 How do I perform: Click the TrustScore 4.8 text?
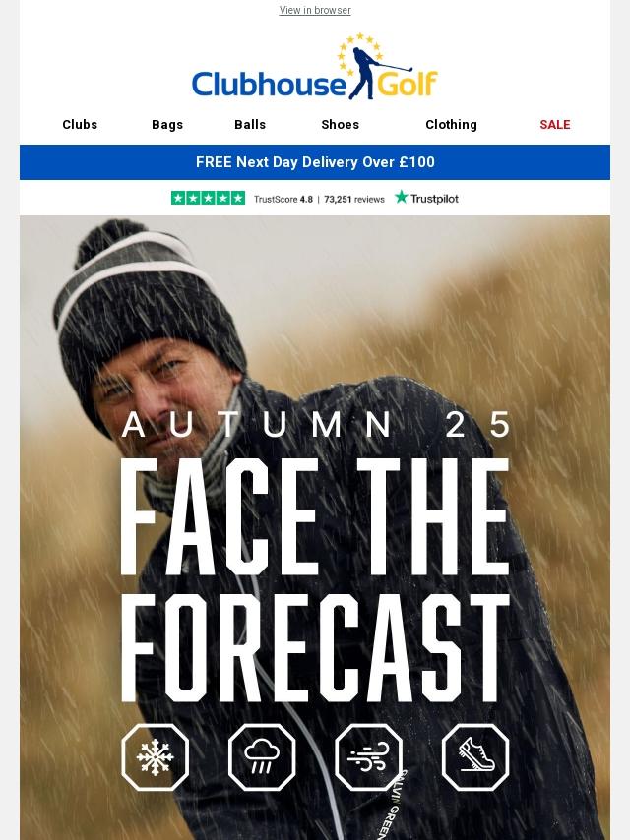tap(283, 200)
